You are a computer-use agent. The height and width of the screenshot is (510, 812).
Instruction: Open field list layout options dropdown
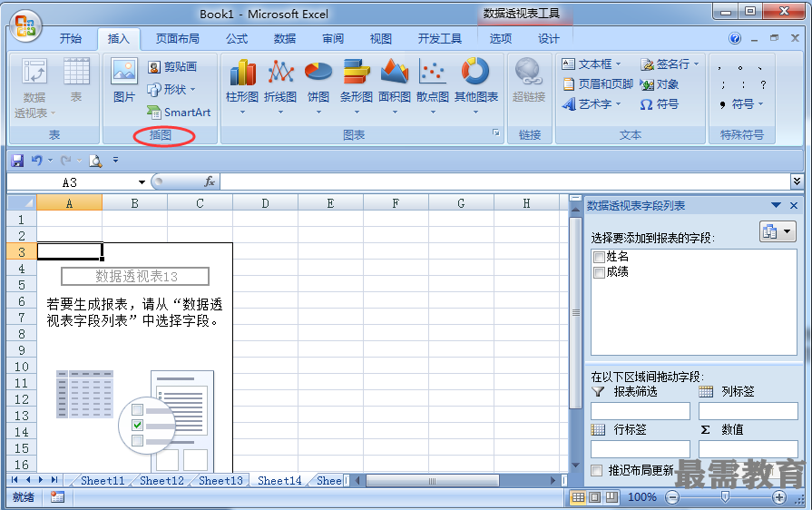point(778,231)
